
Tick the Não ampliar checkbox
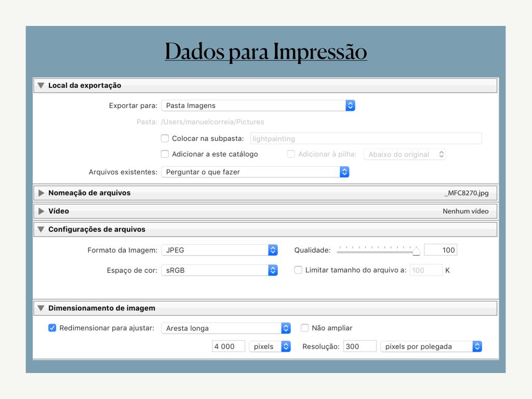pyautogui.click(x=305, y=328)
